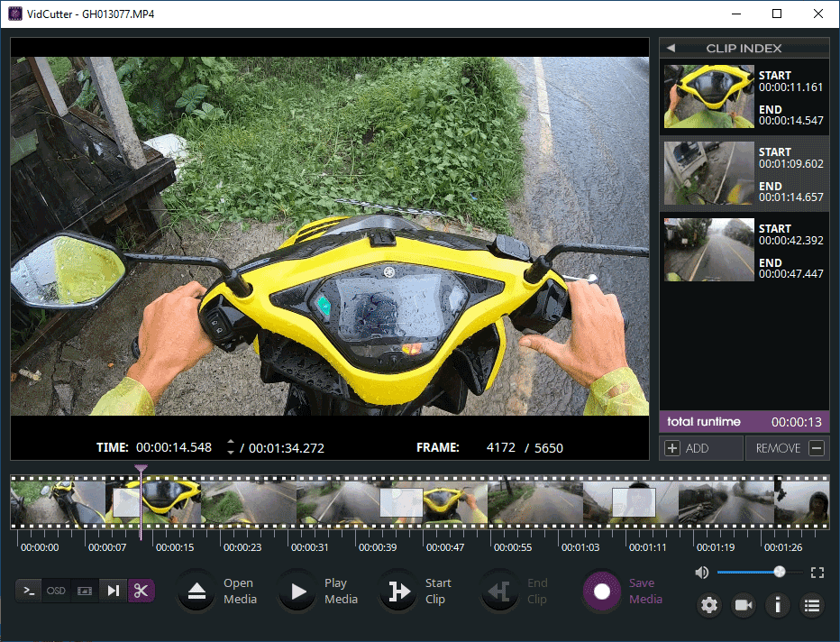Open settings with the gear icon

point(709,606)
